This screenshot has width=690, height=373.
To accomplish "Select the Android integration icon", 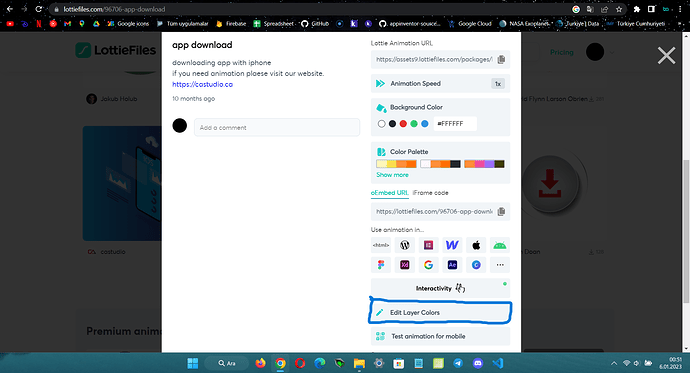I will [x=500, y=245].
